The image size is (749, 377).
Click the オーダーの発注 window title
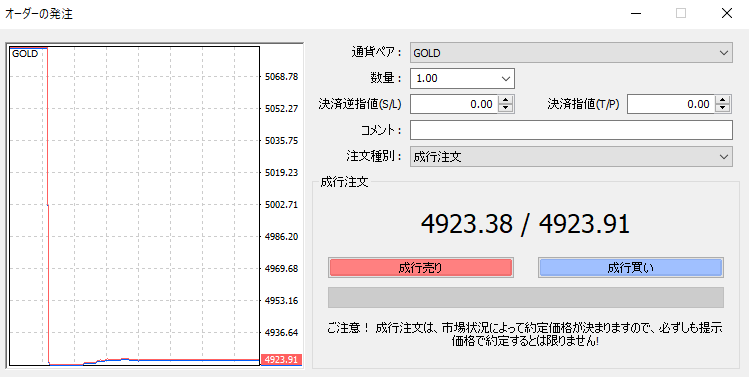(39, 13)
